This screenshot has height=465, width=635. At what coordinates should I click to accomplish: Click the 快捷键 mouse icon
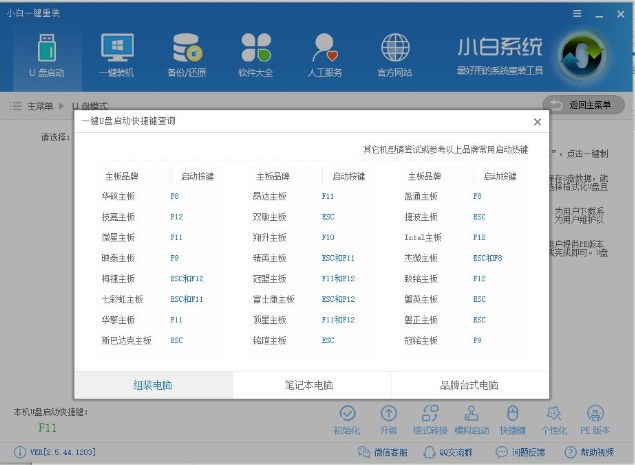[513, 414]
